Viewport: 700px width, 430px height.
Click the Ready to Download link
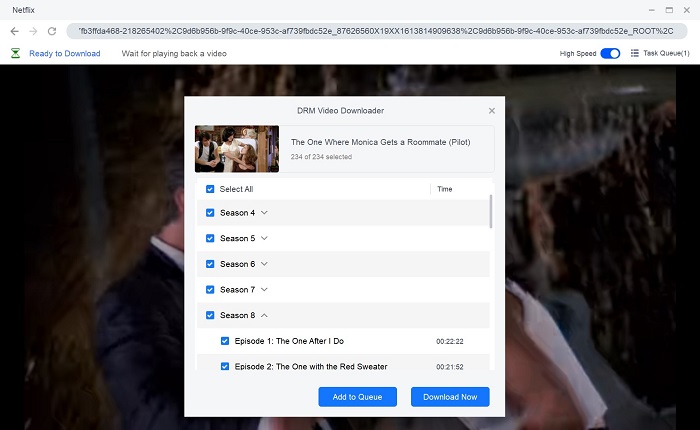(x=65, y=54)
